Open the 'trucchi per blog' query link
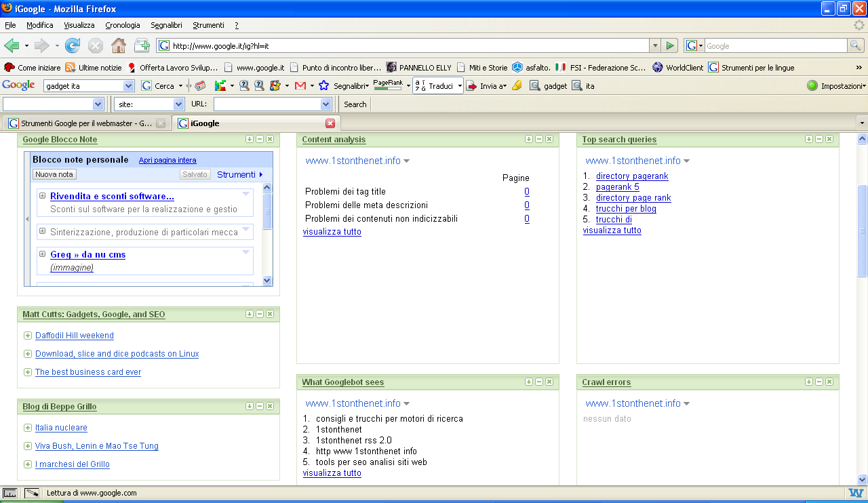Viewport: 868px width, 503px height. [x=626, y=209]
